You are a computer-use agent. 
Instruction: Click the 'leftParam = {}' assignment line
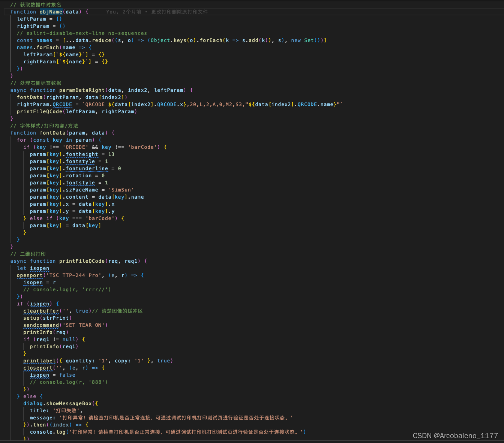pyautogui.click(x=40, y=19)
